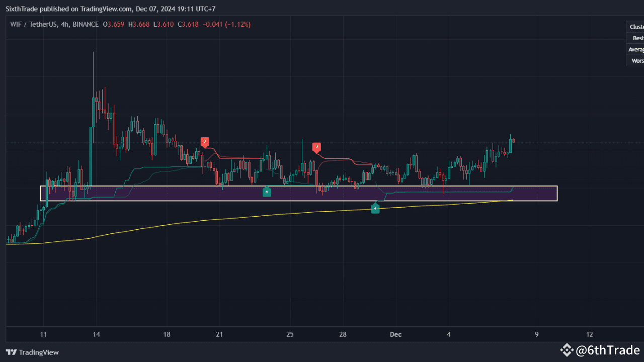Toggle the Best row in the right panel
The image size is (644, 362).
(638, 38)
